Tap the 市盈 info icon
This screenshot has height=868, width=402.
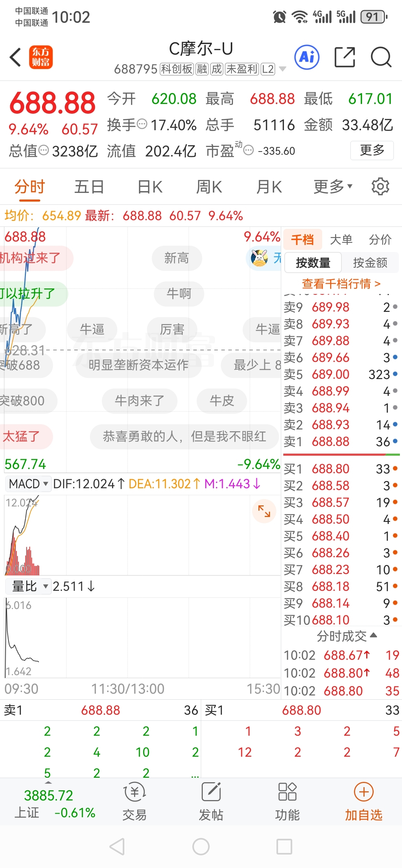pyautogui.click(x=248, y=150)
